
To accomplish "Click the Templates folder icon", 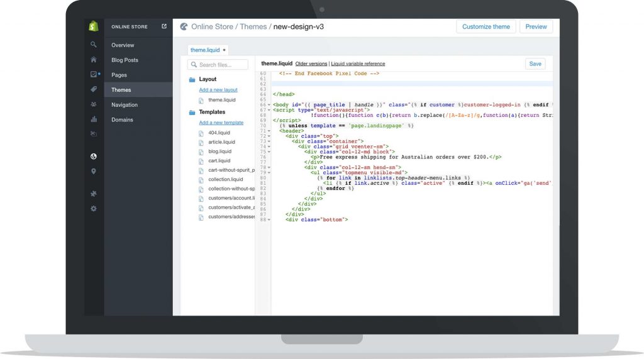I will point(192,112).
